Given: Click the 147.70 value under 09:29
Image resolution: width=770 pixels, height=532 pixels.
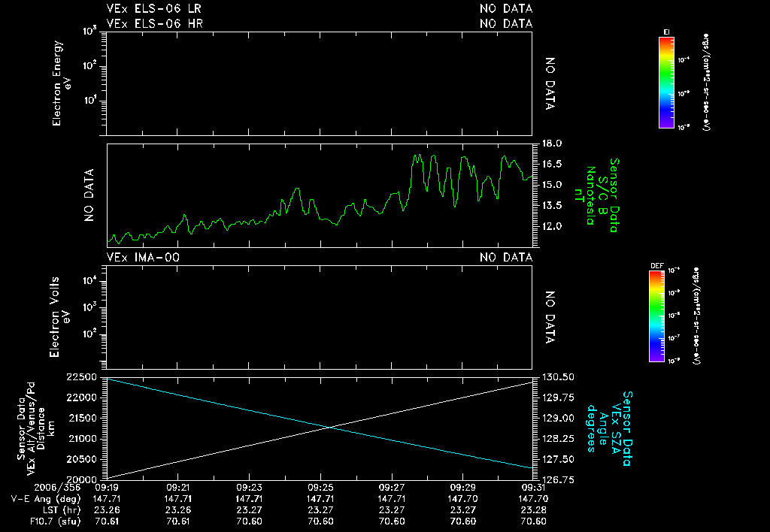Looking at the screenshot, I should coord(462,499).
